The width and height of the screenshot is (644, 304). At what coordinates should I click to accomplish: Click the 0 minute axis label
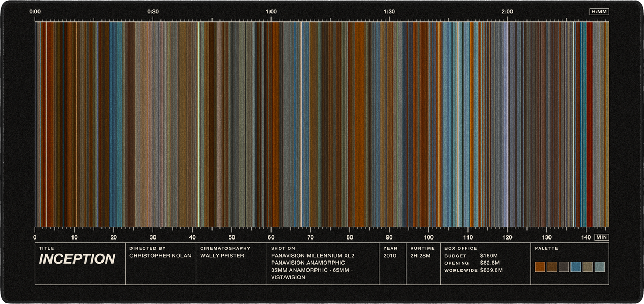pos(35,237)
